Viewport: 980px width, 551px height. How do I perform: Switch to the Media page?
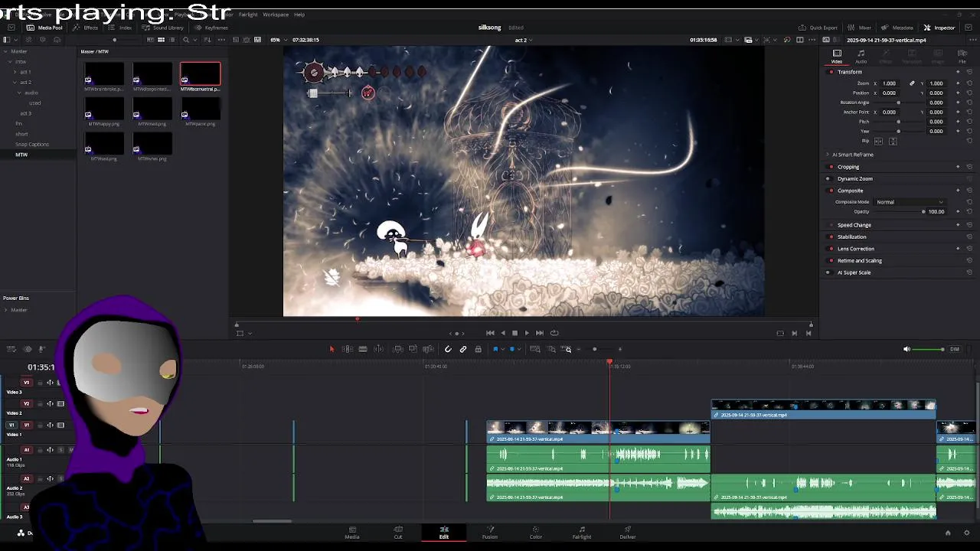(352, 532)
